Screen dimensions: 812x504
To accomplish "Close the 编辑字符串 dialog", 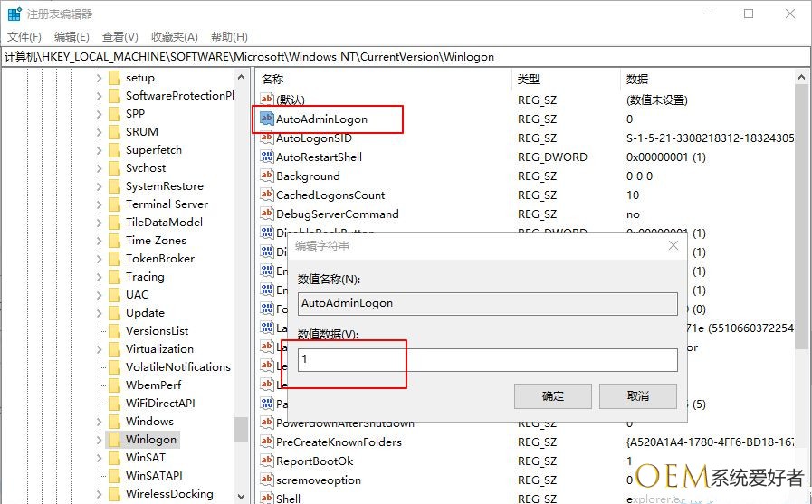I will point(673,245).
